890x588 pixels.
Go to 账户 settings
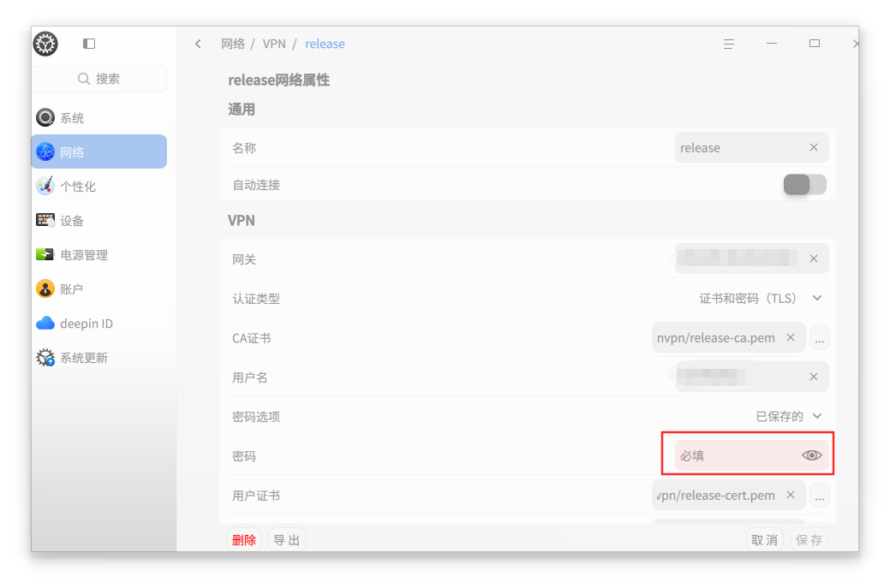(99, 289)
